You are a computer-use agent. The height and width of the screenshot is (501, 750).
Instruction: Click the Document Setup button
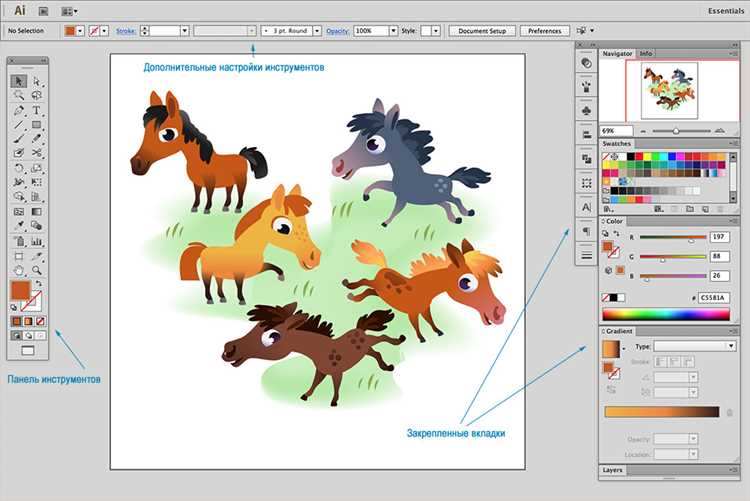click(x=482, y=31)
